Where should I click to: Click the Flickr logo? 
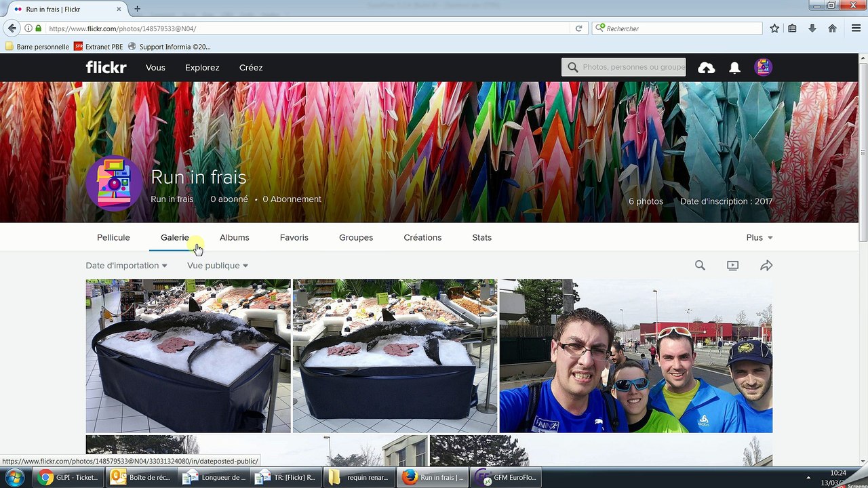click(x=106, y=67)
